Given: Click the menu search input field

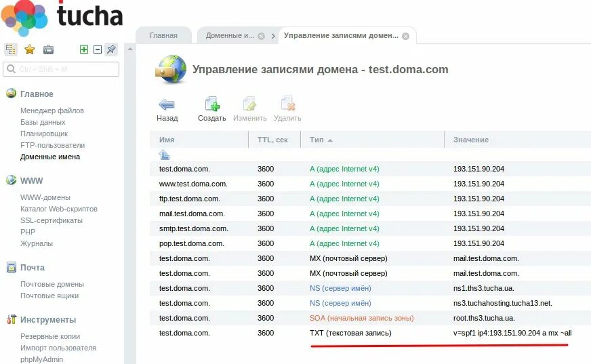Looking at the screenshot, I should (61, 69).
